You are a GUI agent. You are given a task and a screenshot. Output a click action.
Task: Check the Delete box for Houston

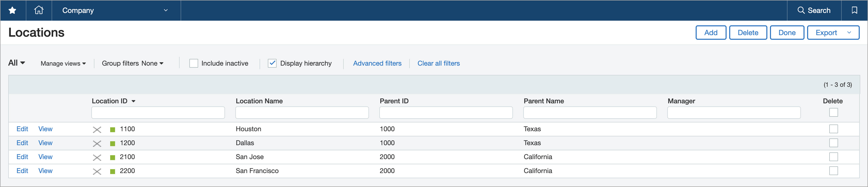833,129
